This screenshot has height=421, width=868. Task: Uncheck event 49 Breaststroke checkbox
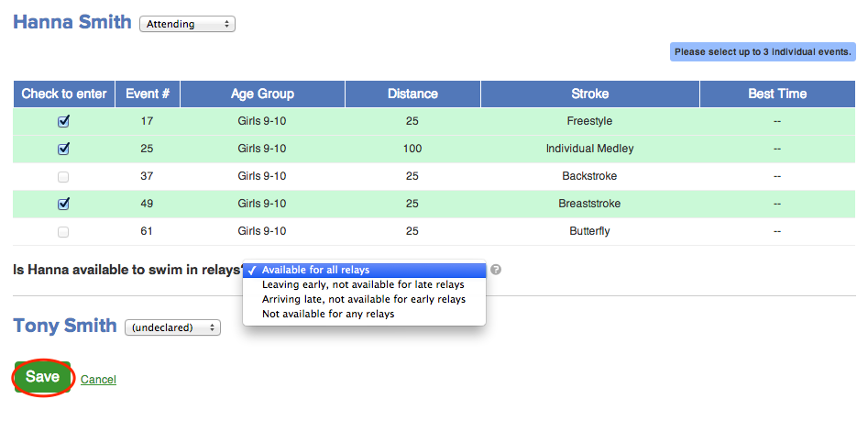click(x=63, y=204)
